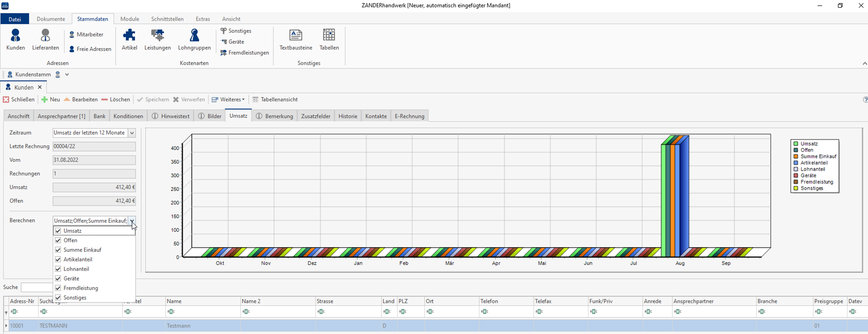Click the Lieferanten ribbon icon
Viewport: 868px width, 334px height.
coord(45,39)
